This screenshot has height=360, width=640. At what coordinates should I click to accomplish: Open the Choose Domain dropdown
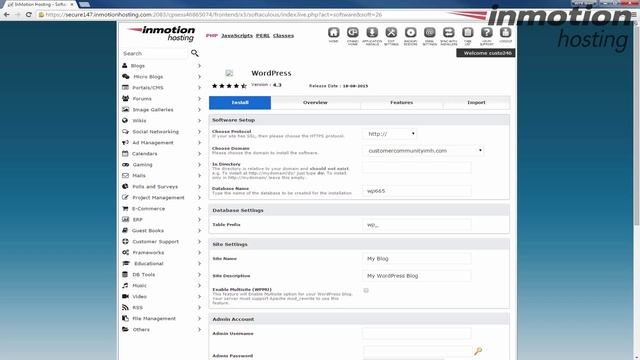pos(423,151)
